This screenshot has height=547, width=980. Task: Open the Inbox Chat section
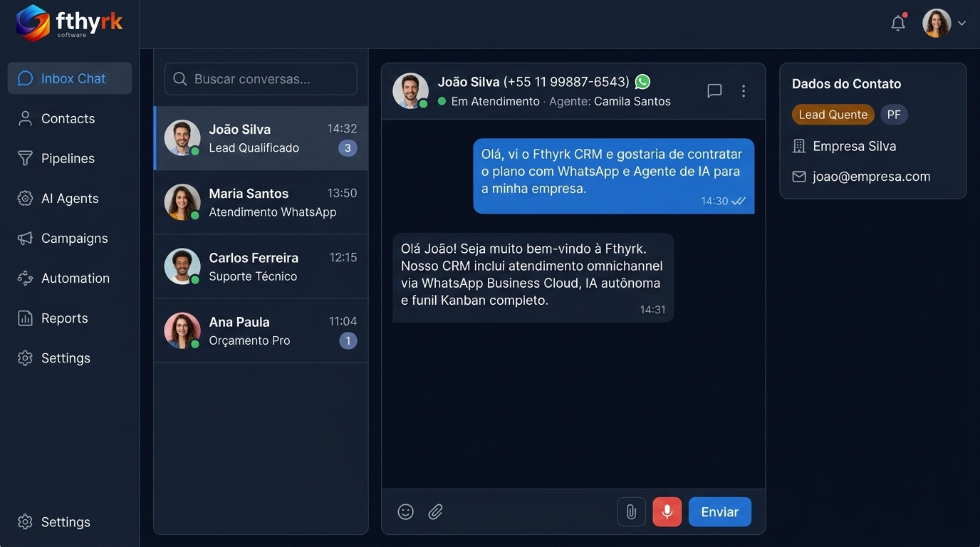click(70, 78)
